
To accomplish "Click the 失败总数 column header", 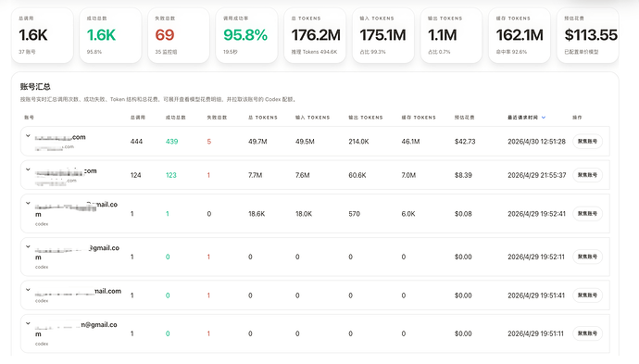I will (x=217, y=118).
